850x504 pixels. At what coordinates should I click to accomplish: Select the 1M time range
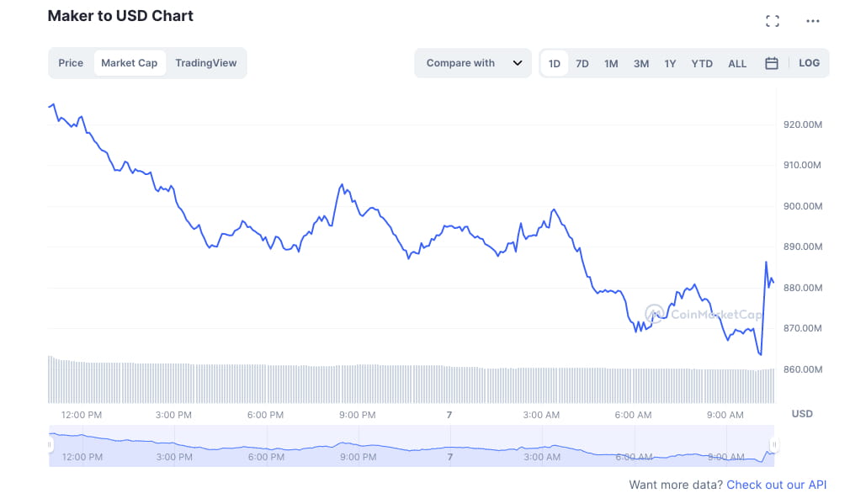point(612,63)
